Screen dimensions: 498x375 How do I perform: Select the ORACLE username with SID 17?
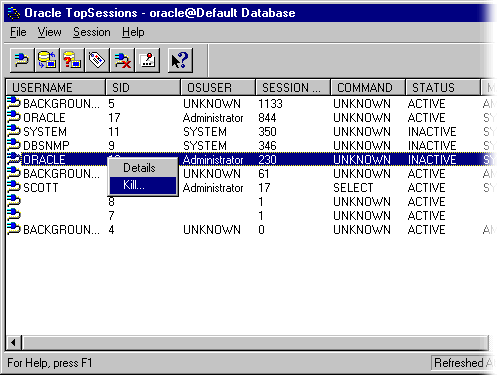[x=44, y=118]
